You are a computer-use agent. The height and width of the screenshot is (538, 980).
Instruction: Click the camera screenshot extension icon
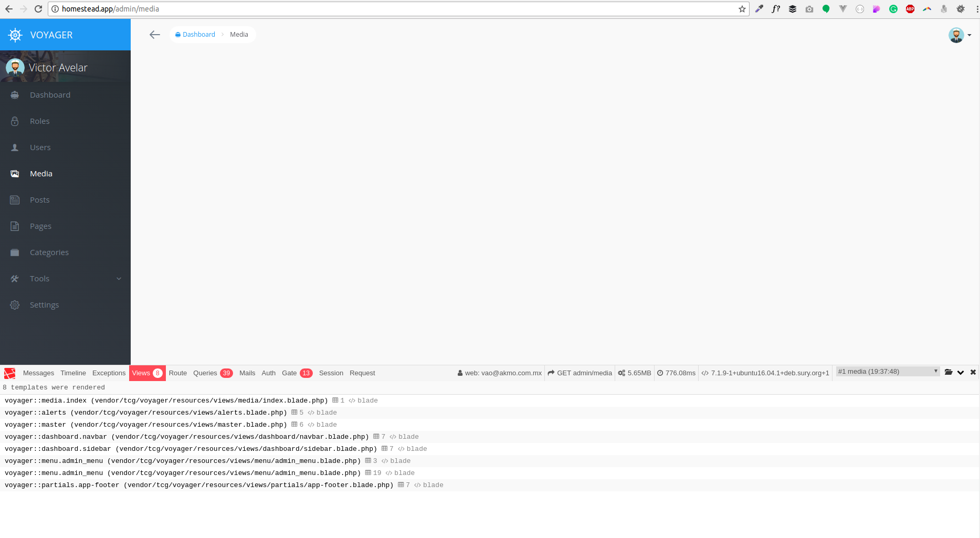point(809,9)
